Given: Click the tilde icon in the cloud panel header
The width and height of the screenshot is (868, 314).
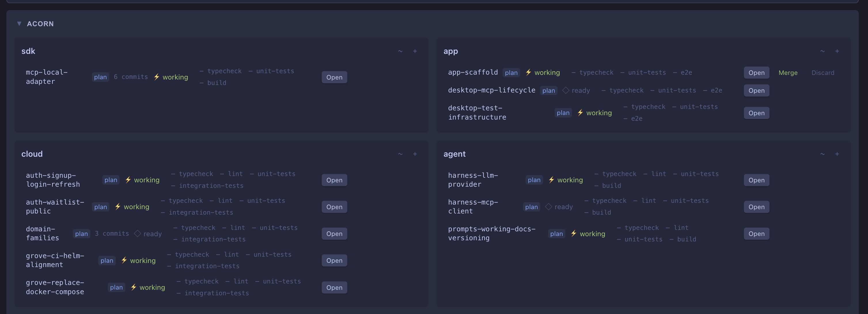Looking at the screenshot, I should (x=400, y=154).
